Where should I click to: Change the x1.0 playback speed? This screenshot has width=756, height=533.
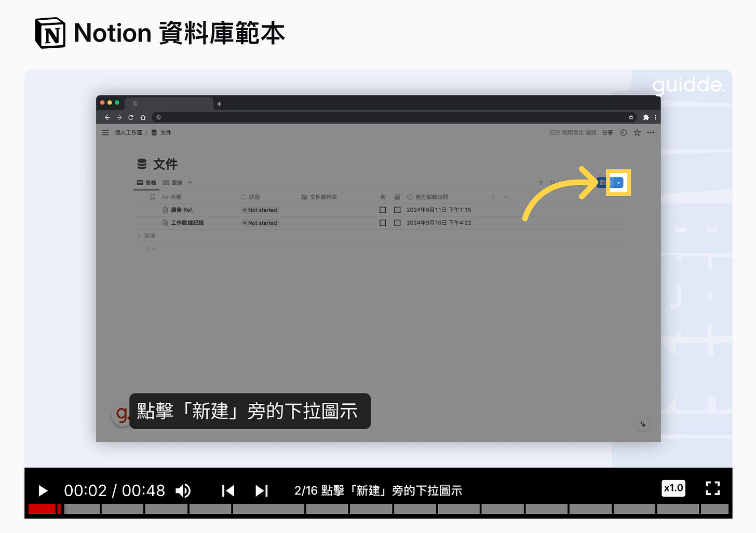673,488
